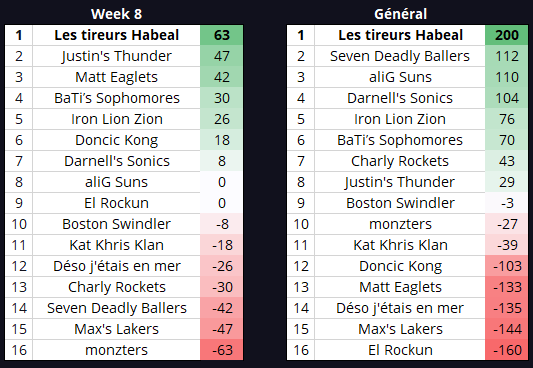Image resolution: width=533 pixels, height=368 pixels.
Task: Click Doncic Kong in Week 8 table
Action: [117, 140]
